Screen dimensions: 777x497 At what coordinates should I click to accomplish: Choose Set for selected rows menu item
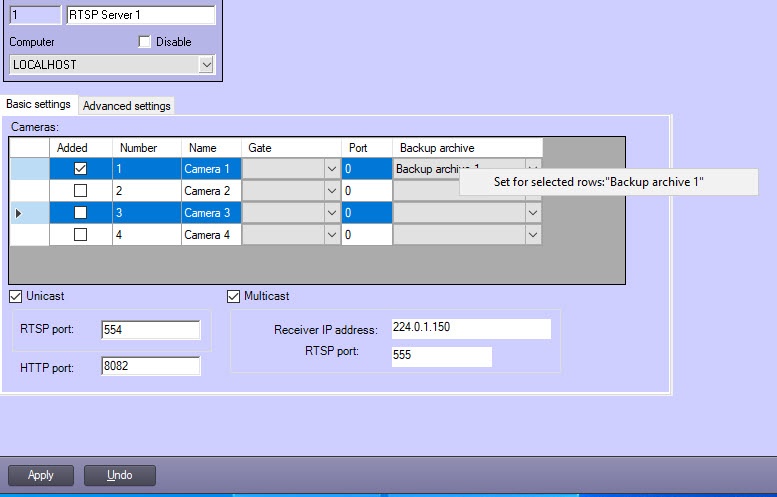coord(607,182)
